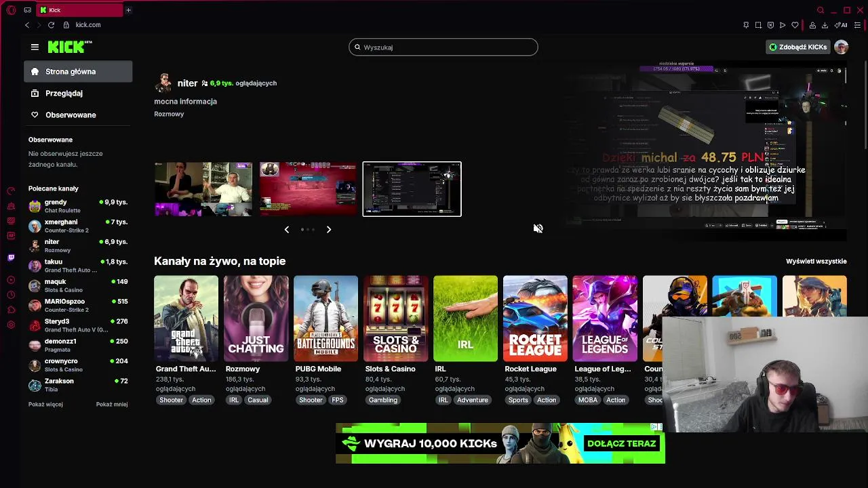
Task: Open a new tab with the plus button
Action: point(128,9)
